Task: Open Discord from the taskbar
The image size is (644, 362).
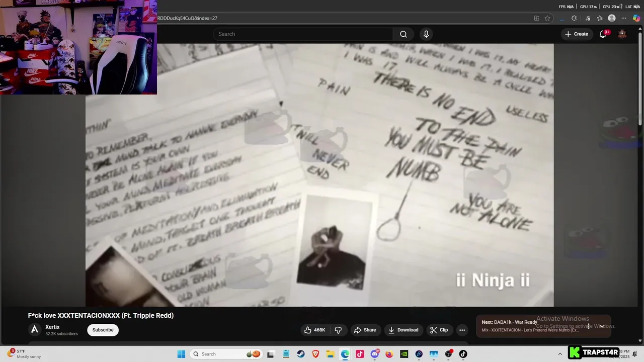Action: click(x=374, y=354)
